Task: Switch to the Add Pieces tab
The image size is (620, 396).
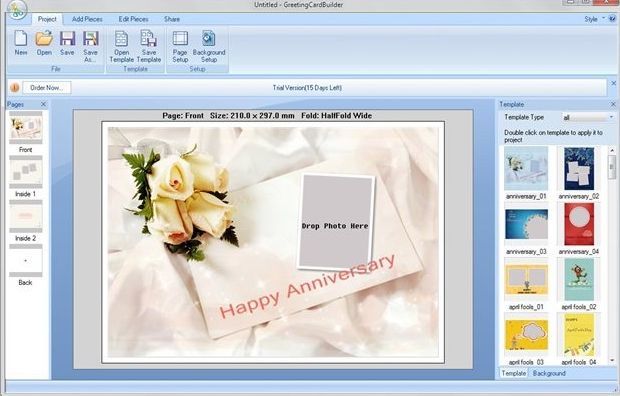Action: (x=87, y=19)
